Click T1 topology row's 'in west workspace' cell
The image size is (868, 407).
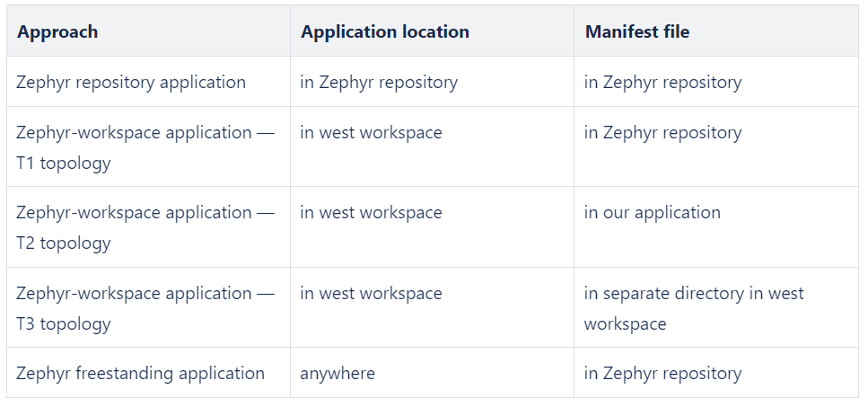[x=432, y=146]
